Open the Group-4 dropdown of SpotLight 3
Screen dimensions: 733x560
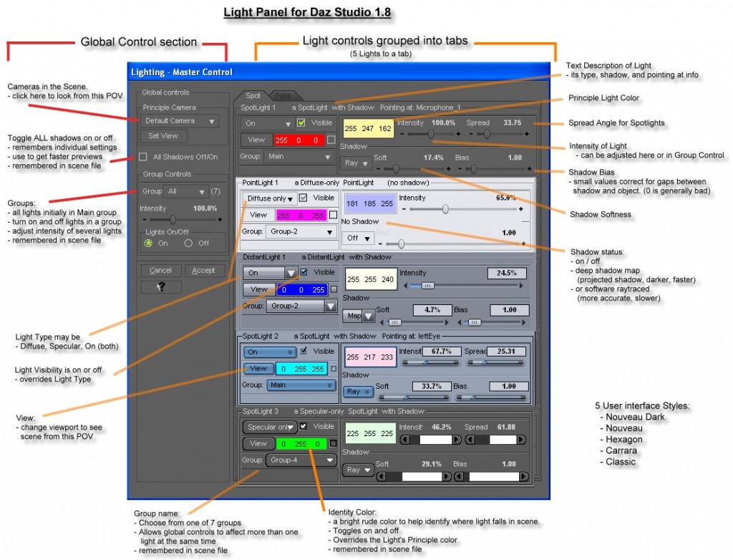click(x=301, y=460)
